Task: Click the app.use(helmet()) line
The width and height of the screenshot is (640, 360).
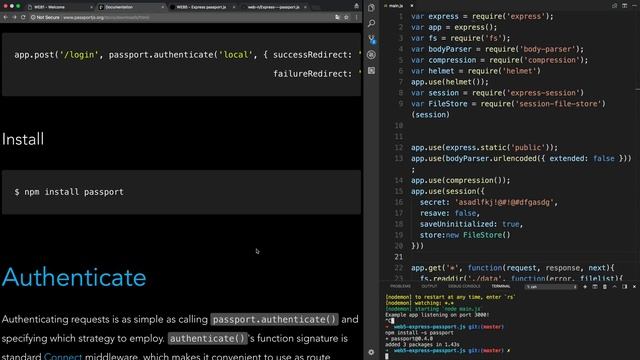Action: tap(449, 82)
